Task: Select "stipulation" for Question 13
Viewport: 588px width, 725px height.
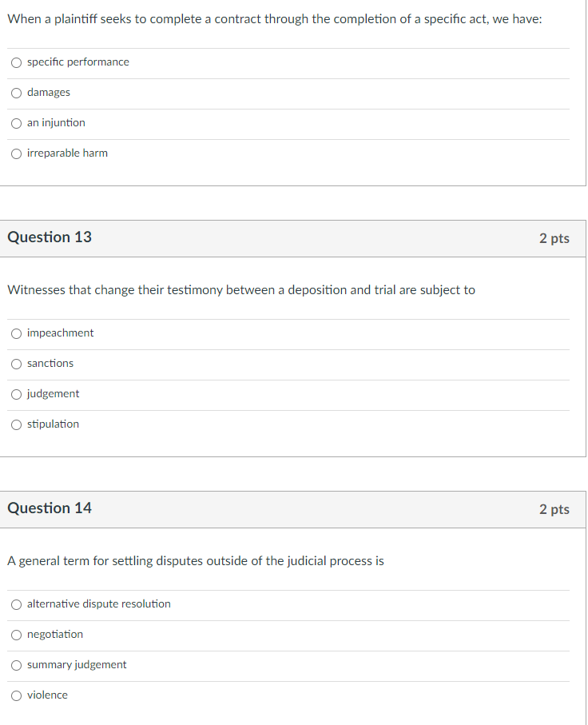Action: coord(16,424)
